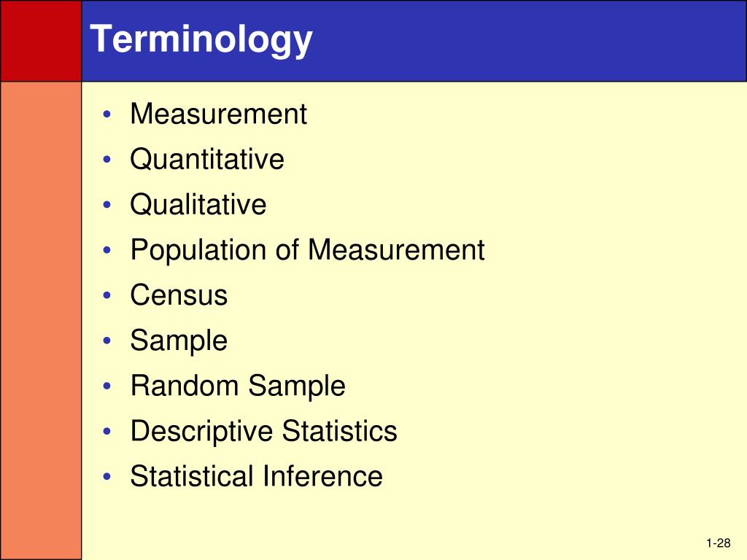This screenshot has height=560, width=747.
Task: Click the bullet before Qualitative
Action: (107, 205)
